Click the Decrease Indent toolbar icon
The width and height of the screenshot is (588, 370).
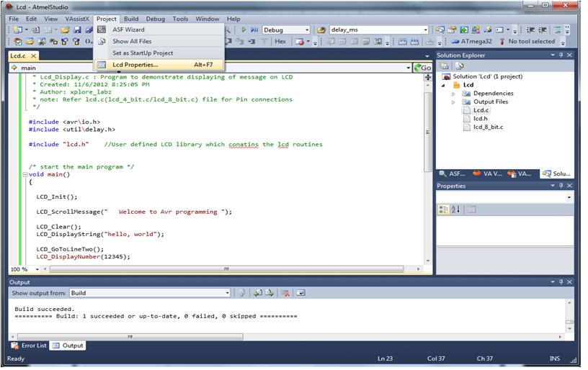click(530, 30)
